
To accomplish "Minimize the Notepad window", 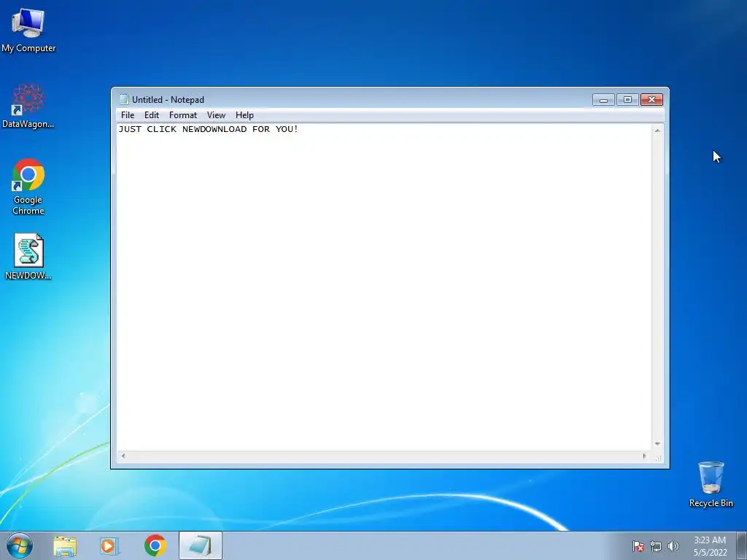I will (x=603, y=99).
